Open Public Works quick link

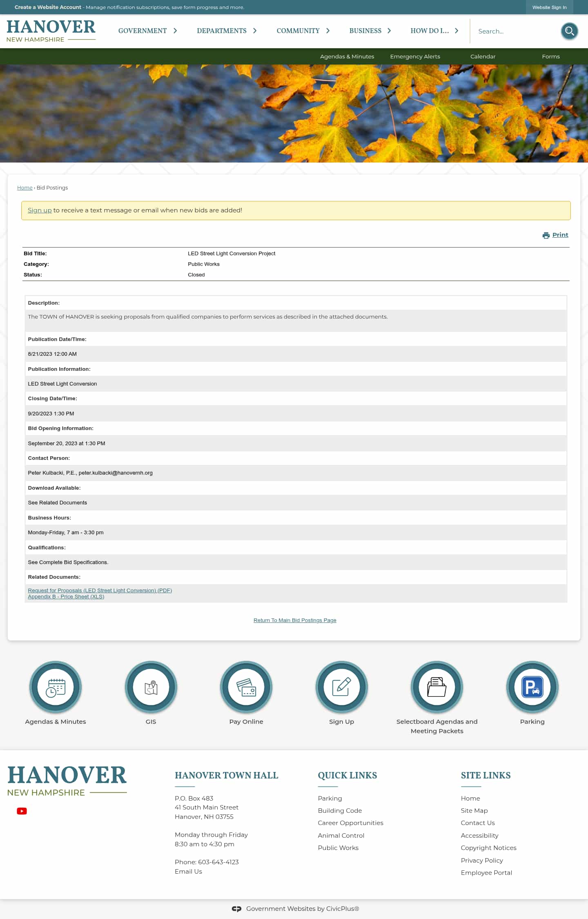338,848
